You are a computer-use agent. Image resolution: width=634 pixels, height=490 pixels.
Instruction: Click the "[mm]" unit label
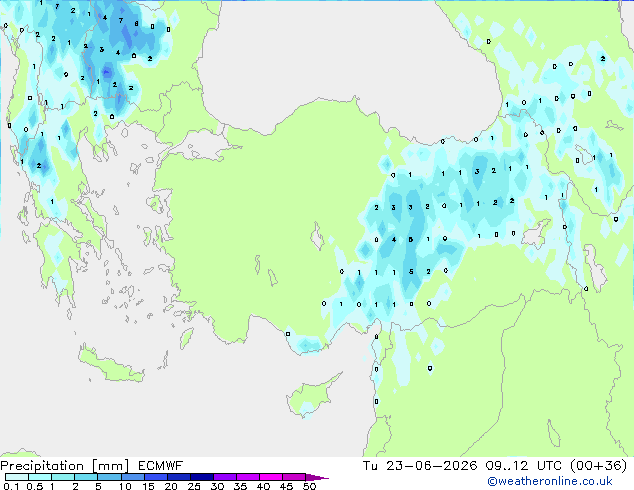[110, 466]
